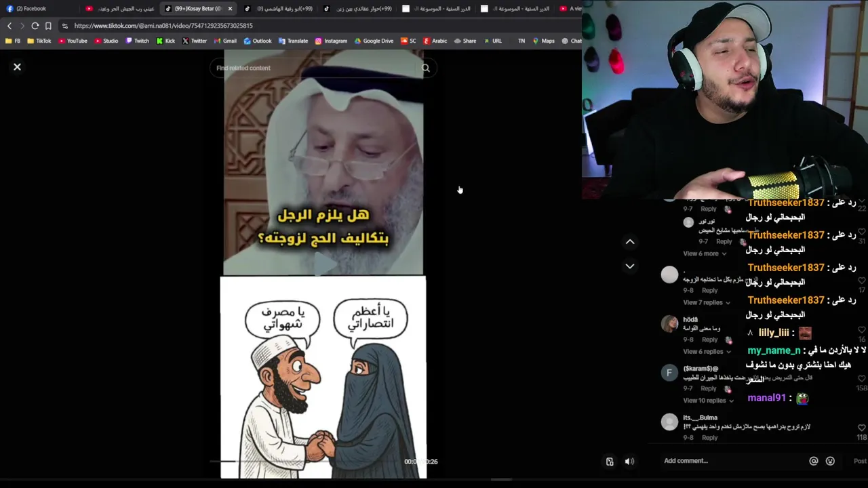868x488 pixels.
Task: Open the emoji picker in comment box
Action: [830, 461]
